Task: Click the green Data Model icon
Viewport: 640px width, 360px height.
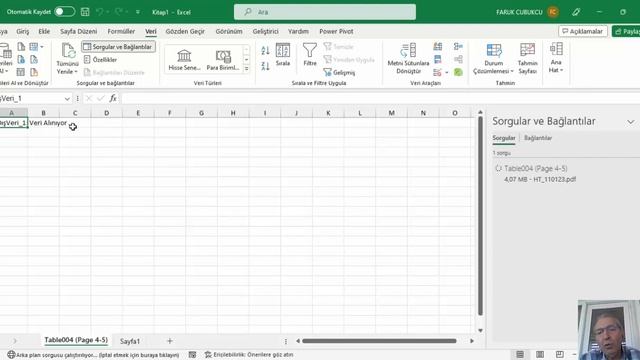Action: coord(458,72)
